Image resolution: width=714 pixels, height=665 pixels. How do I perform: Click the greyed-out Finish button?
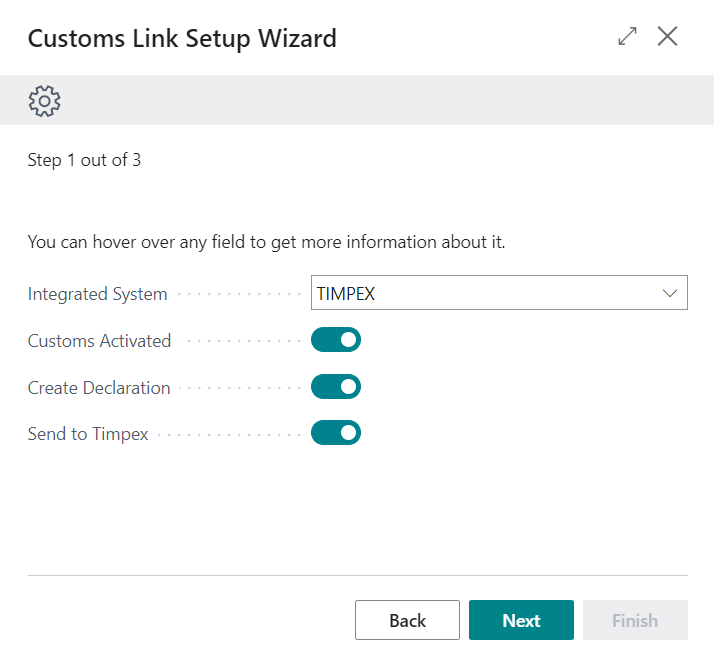634,620
